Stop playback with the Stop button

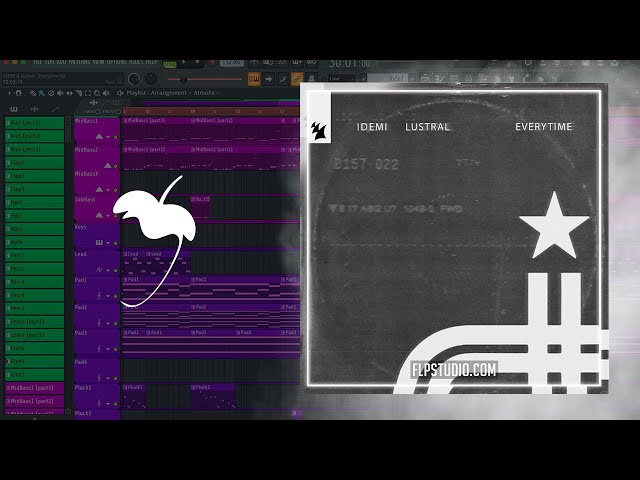[x=197, y=62]
